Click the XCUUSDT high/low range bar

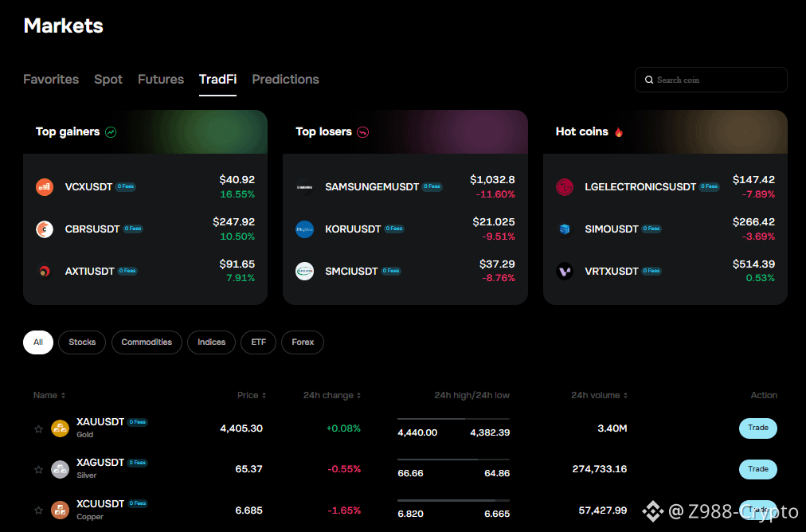454,501
